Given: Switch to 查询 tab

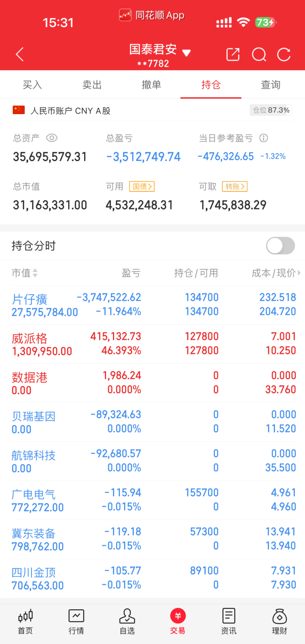Looking at the screenshot, I should (x=271, y=84).
